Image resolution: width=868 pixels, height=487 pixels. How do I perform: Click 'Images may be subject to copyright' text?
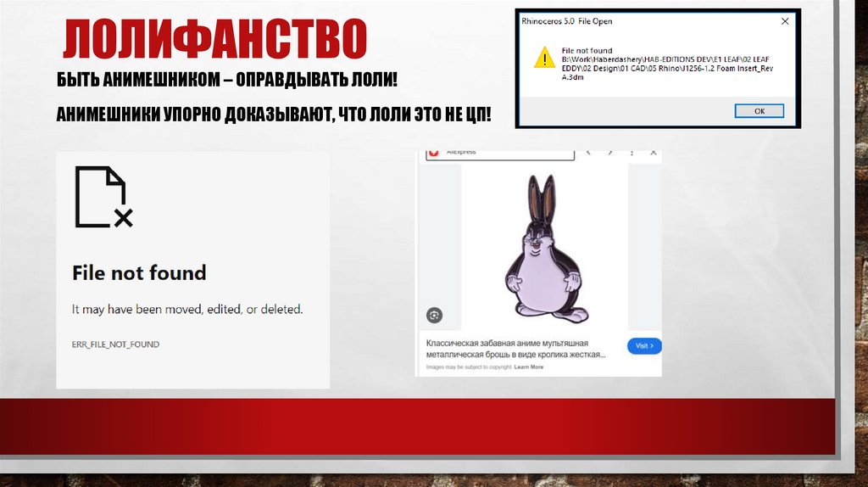point(469,367)
